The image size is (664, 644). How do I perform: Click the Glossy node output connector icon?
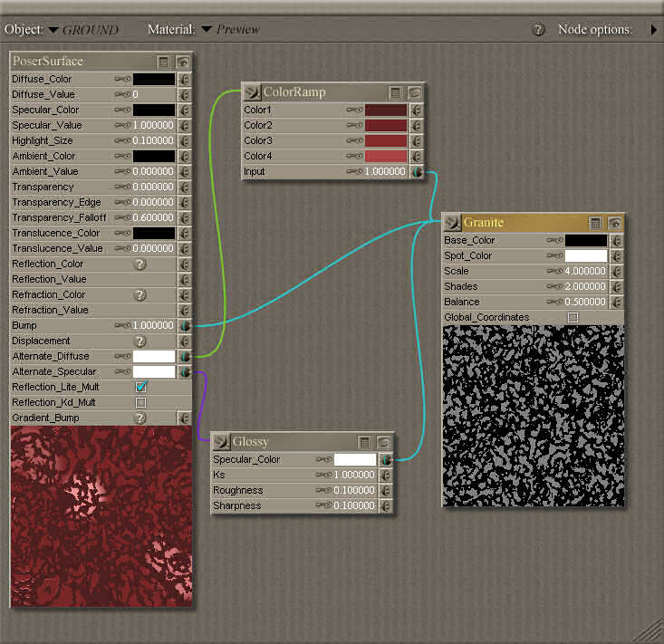click(220, 442)
